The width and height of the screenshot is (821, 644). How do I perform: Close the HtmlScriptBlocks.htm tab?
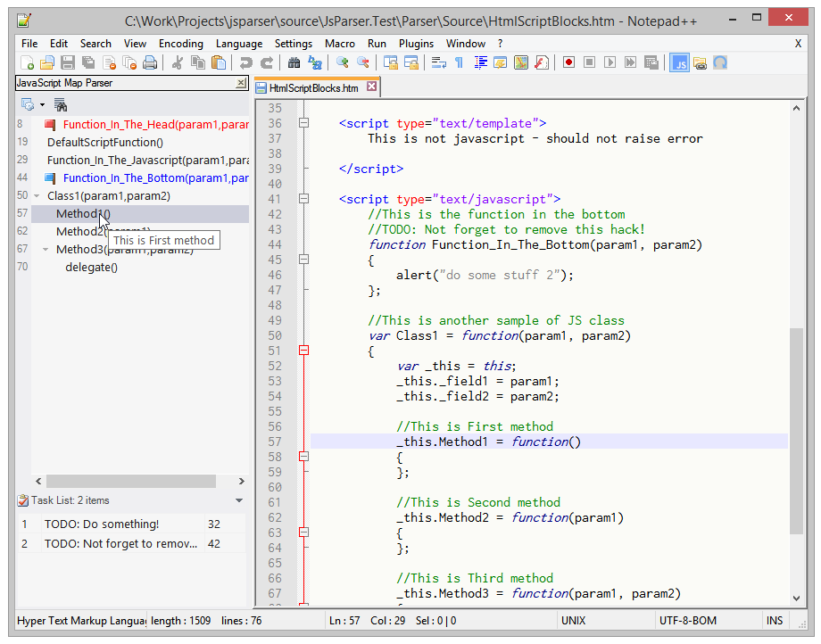click(372, 87)
